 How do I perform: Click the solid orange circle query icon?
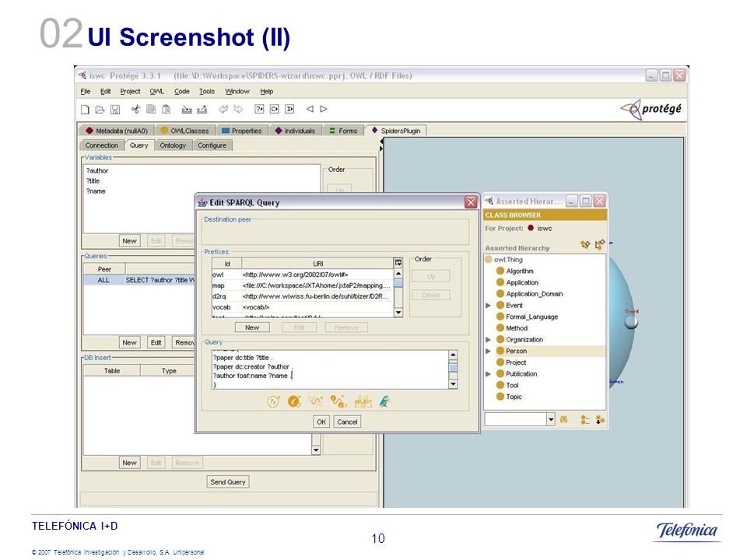pyautogui.click(x=294, y=401)
